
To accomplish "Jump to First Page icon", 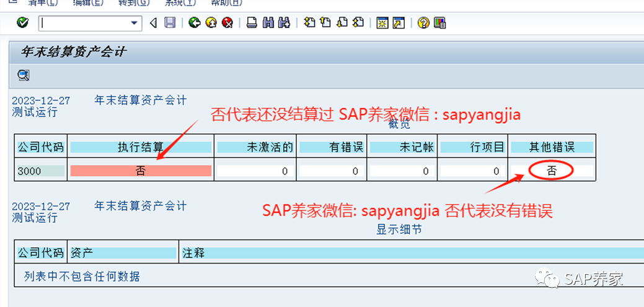I will [309, 22].
